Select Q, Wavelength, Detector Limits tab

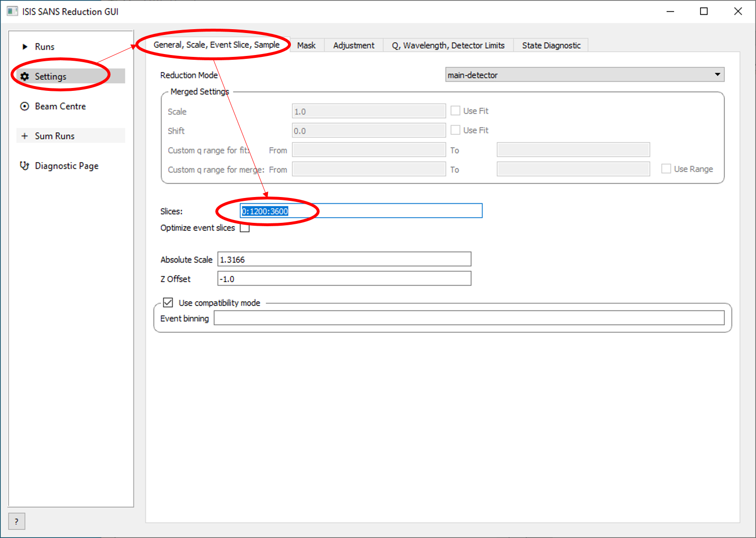(x=448, y=45)
